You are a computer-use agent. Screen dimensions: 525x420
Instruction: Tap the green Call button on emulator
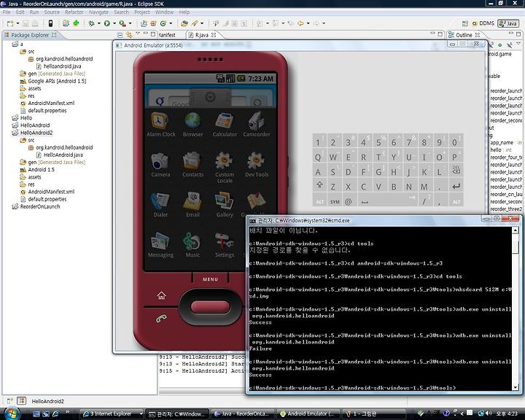tap(161, 318)
